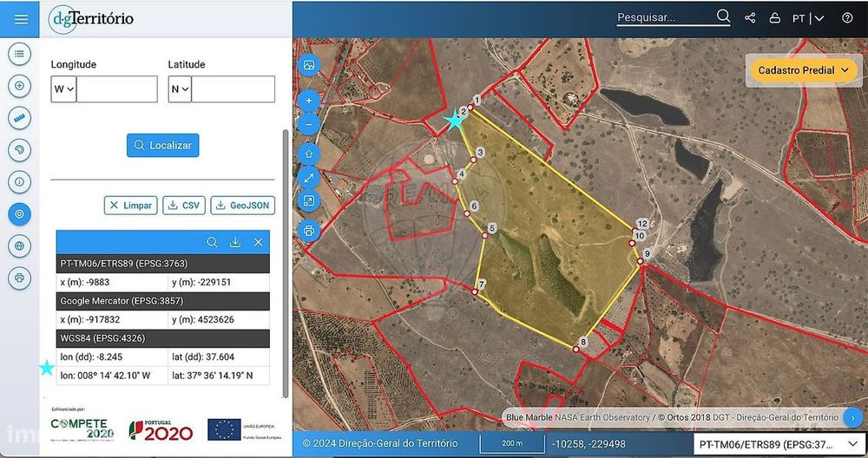868x458 pixels.
Task: Click the 200 m scale bar
Action: 512,444
